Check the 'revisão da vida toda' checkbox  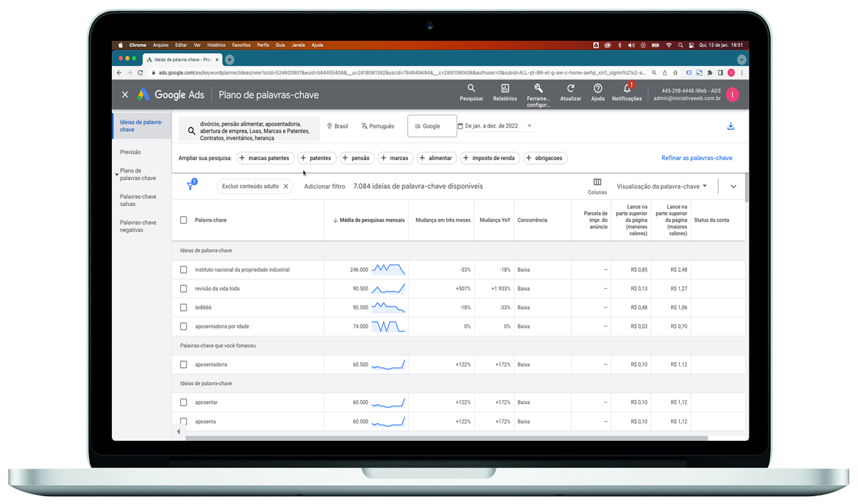point(183,289)
